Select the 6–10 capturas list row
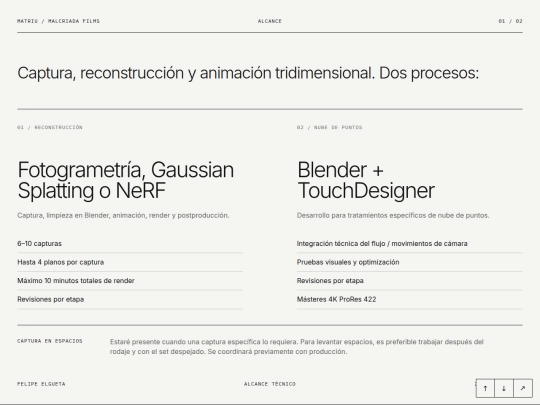 (130, 243)
